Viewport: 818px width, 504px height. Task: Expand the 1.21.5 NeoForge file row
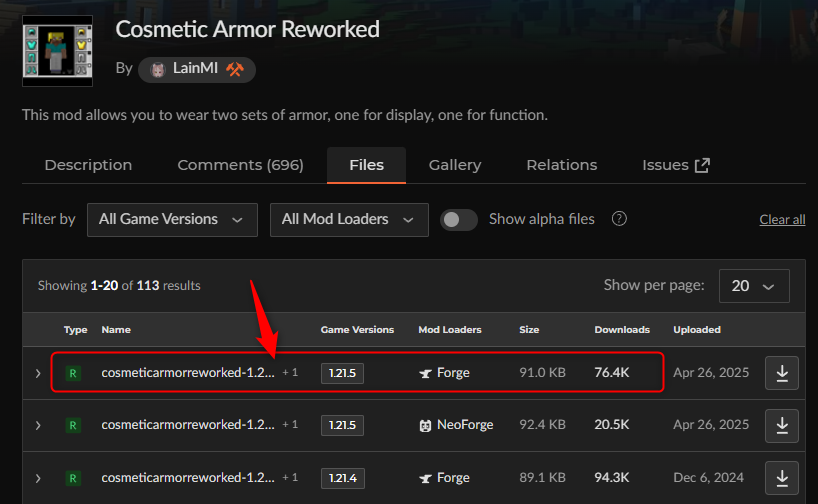click(38, 425)
